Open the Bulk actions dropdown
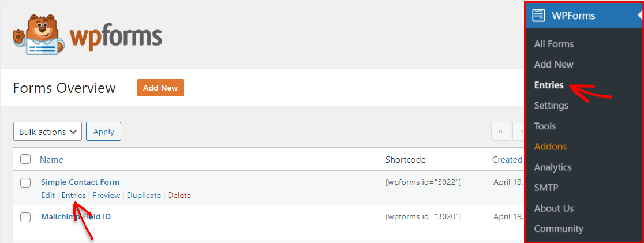This screenshot has height=243, width=644. tap(47, 132)
